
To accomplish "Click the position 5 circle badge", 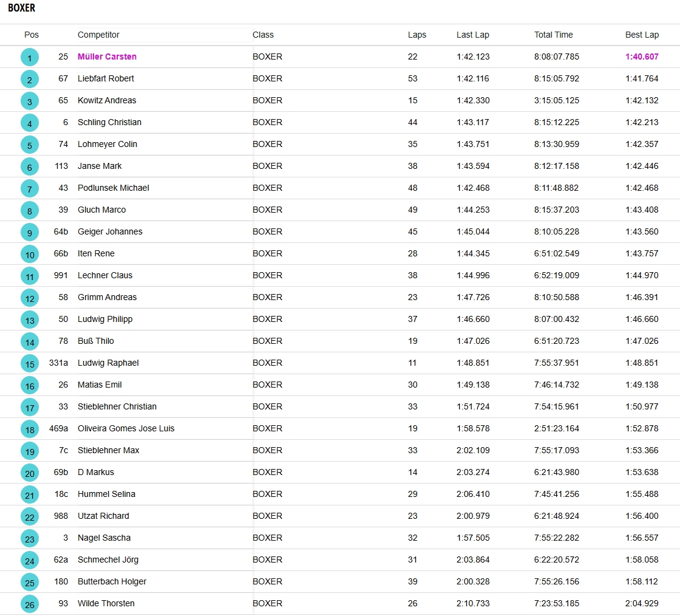I will tap(29, 145).
